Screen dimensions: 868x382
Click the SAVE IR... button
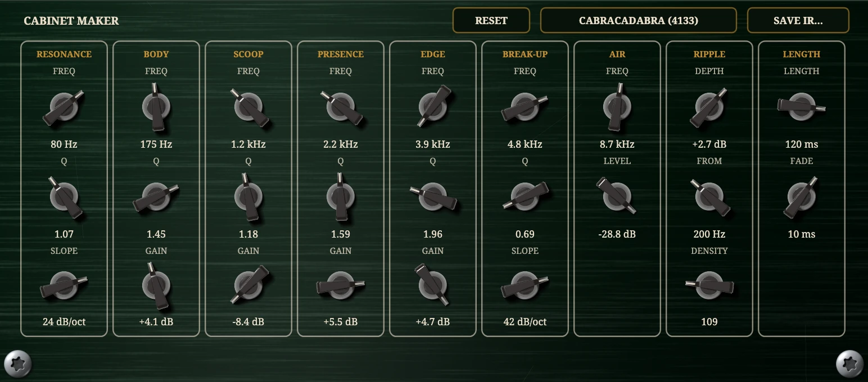click(798, 21)
